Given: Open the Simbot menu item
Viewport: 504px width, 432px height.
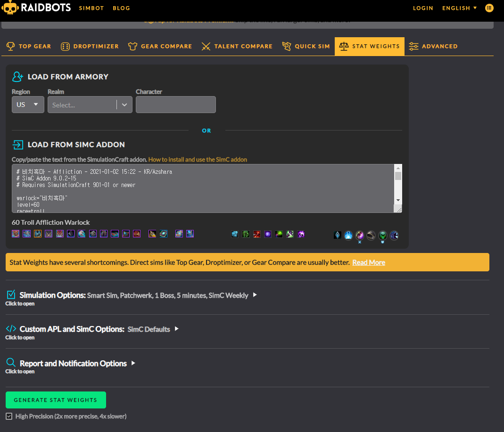Looking at the screenshot, I should coord(91,8).
